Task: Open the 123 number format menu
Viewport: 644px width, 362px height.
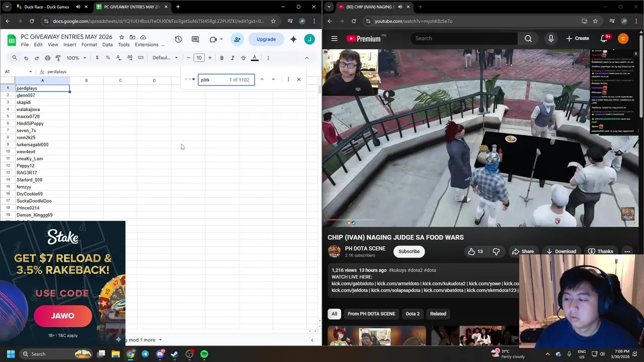Action: click(x=140, y=58)
